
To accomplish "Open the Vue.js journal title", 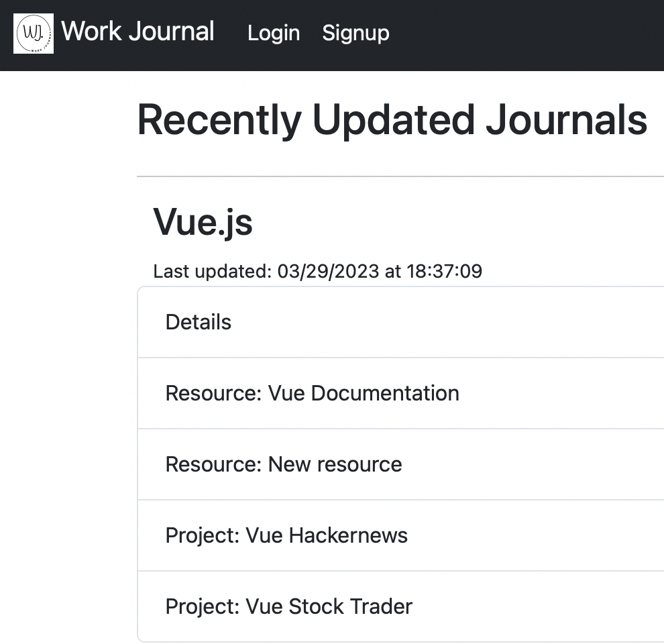I will pos(203,222).
